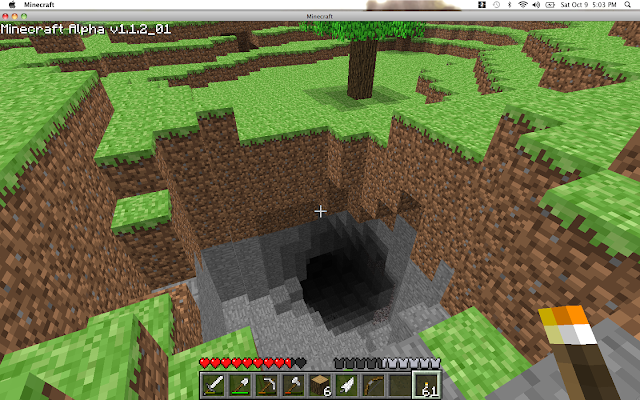Click the Minecraft Alpha v1.1.2_01 version text
Viewport: 640px width, 400px height.
pyautogui.click(x=86, y=29)
